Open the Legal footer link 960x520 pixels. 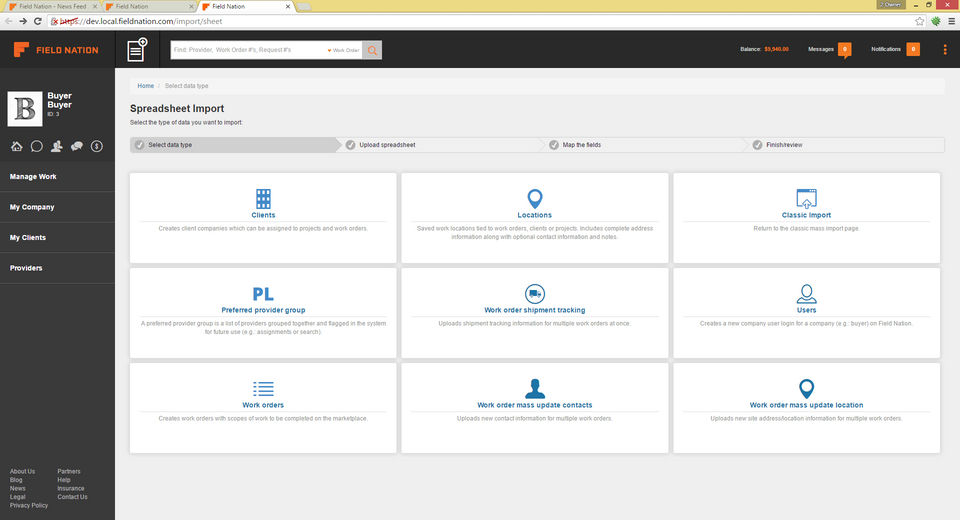coord(18,497)
